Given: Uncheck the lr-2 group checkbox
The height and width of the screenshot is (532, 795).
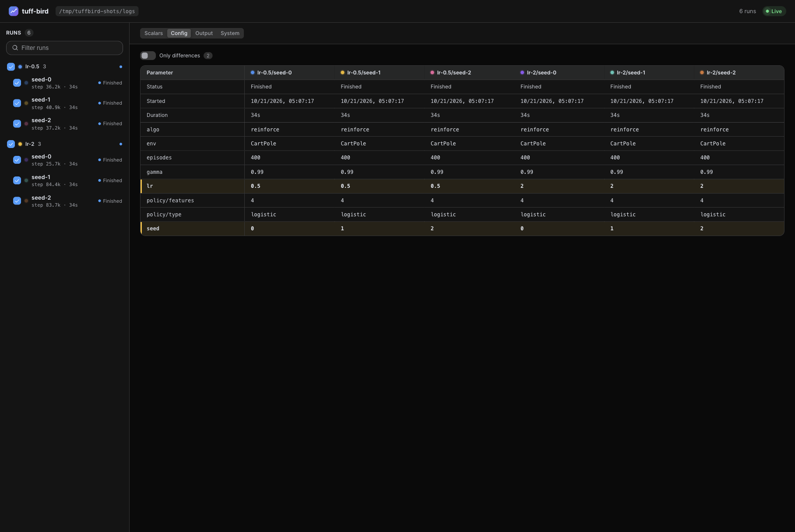Looking at the screenshot, I should tap(11, 144).
